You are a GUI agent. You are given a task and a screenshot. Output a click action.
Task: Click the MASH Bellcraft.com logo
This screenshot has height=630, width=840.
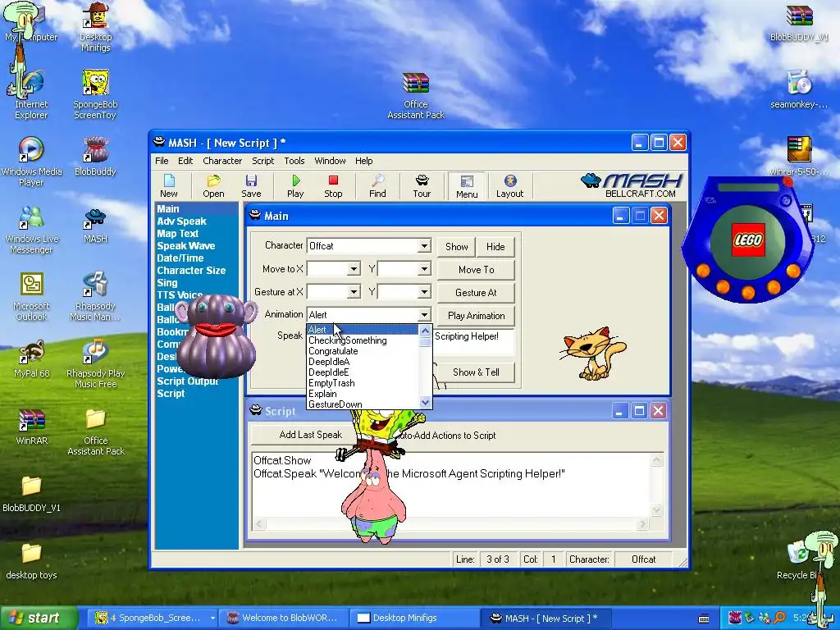(x=631, y=185)
